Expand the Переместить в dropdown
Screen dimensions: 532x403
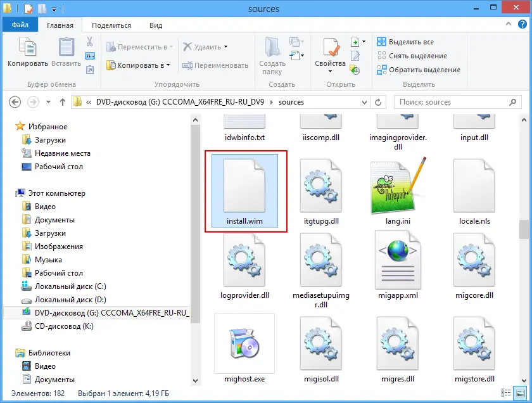tap(172, 47)
